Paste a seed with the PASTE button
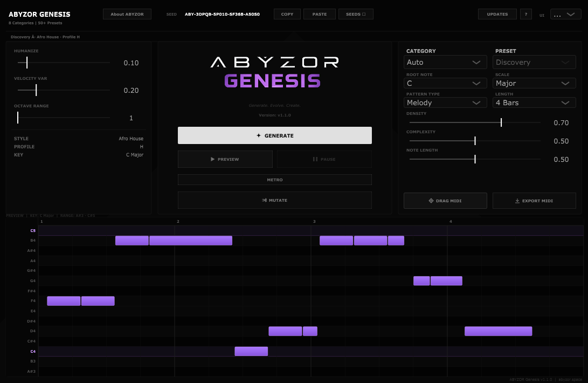The image size is (588, 383). (x=320, y=14)
